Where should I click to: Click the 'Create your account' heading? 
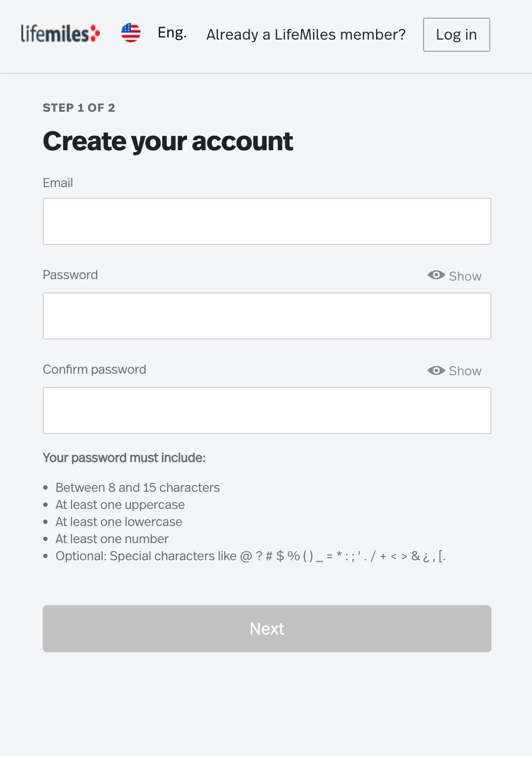point(168,142)
